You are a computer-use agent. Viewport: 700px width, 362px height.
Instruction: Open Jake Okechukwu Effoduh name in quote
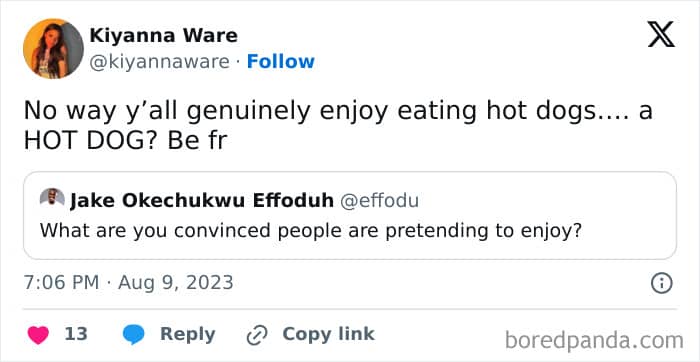pyautogui.click(x=202, y=201)
